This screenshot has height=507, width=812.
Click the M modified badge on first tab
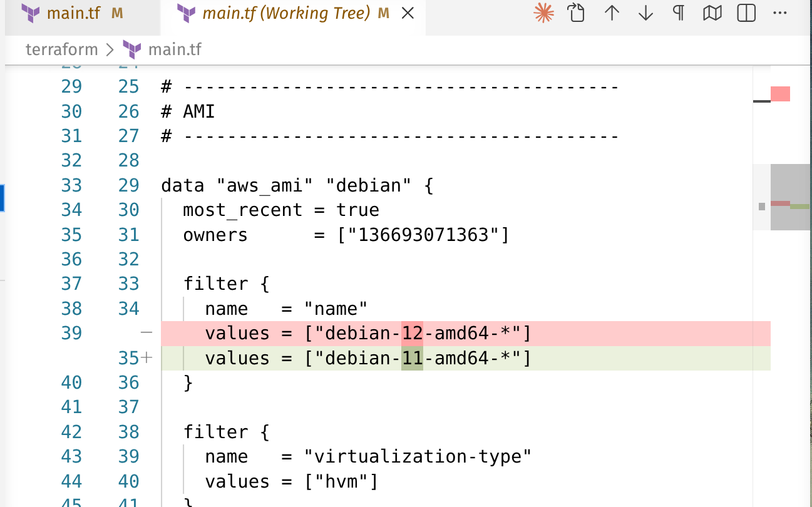[117, 13]
